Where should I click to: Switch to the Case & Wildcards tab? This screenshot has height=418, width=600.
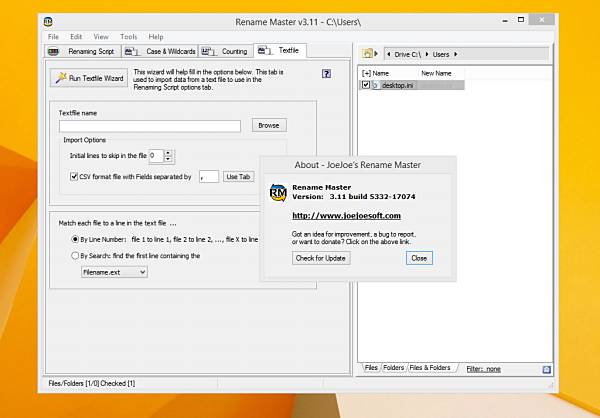point(160,51)
